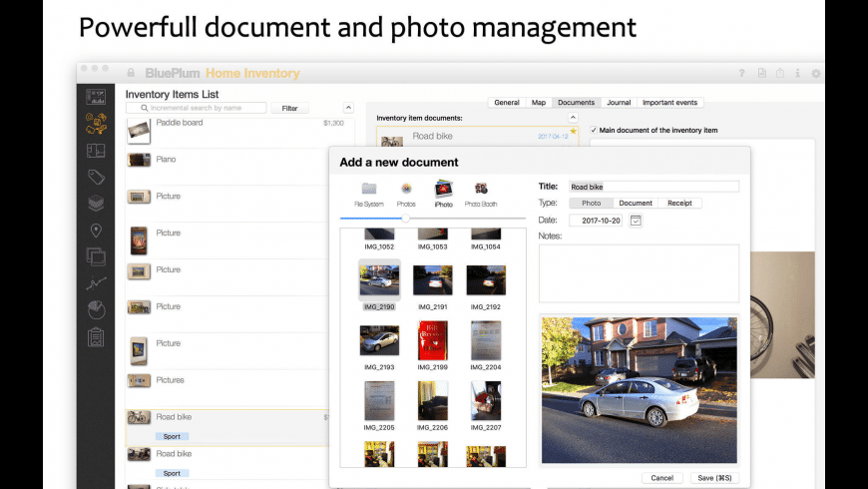Switch to the Journal tab
868x489 pixels.
click(x=619, y=102)
